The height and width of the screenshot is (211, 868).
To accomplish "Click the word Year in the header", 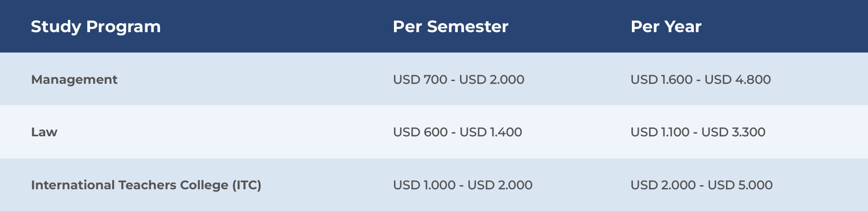I will [683, 27].
